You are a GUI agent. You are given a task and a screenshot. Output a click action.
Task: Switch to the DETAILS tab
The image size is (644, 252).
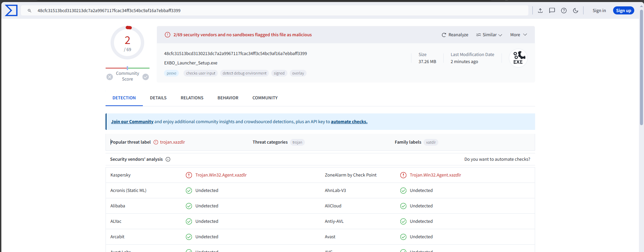[158, 98]
